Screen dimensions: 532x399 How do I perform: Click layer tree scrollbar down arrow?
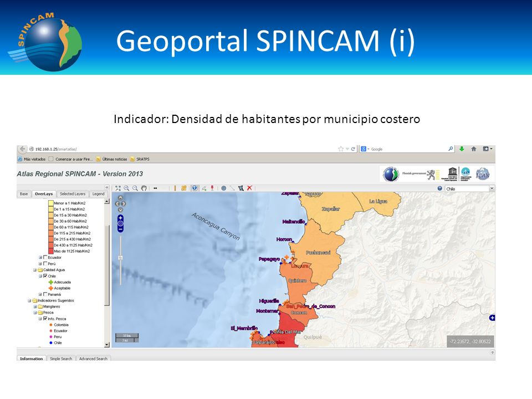(107, 345)
